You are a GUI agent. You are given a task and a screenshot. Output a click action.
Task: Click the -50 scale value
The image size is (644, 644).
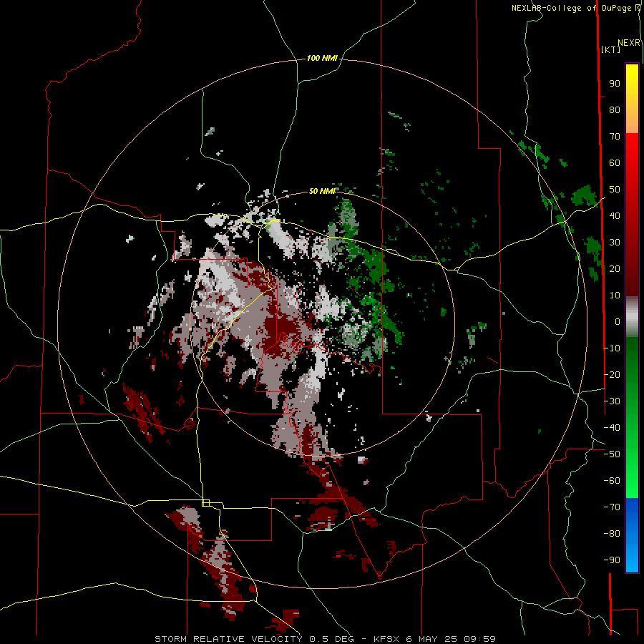pyautogui.click(x=612, y=454)
